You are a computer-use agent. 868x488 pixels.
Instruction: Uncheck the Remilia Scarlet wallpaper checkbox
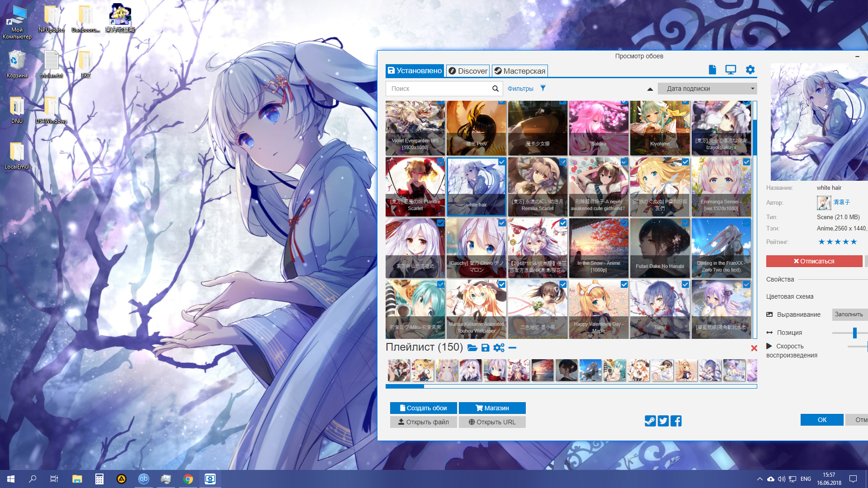(563, 162)
